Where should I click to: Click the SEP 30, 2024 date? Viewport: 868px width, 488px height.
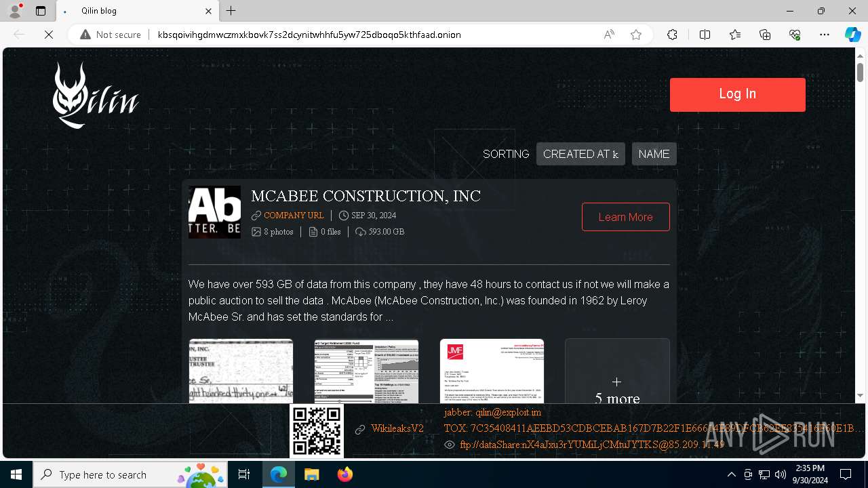click(x=374, y=216)
